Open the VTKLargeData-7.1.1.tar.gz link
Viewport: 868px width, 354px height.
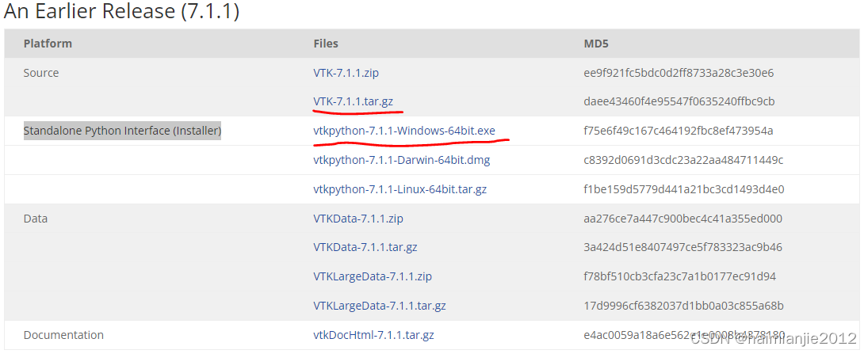tap(380, 306)
